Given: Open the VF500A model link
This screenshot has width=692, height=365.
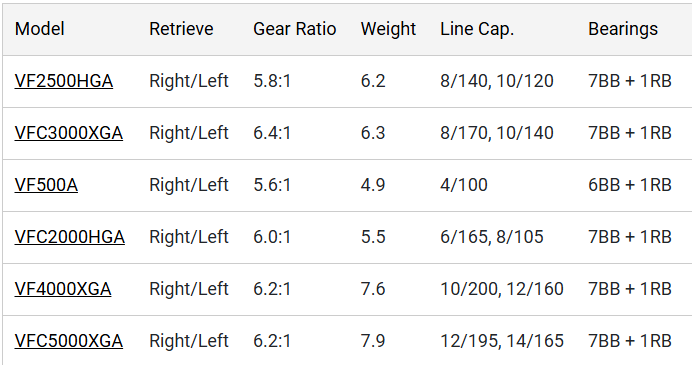Looking at the screenshot, I should (x=46, y=185).
